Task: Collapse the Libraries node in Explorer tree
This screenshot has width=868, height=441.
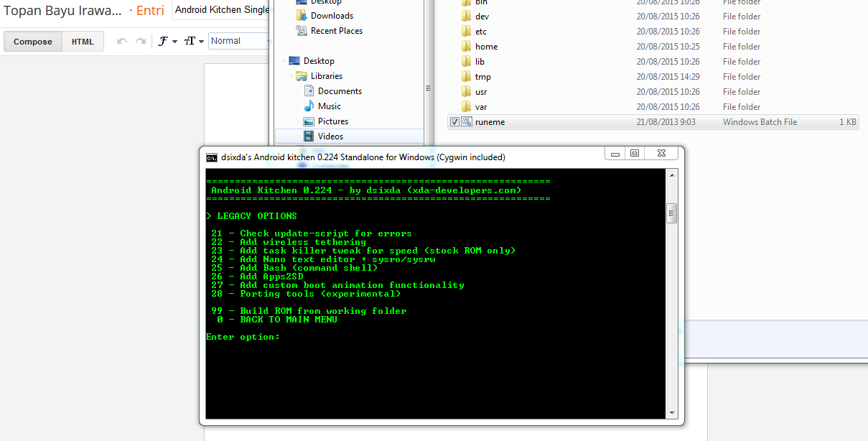Action: [291, 77]
